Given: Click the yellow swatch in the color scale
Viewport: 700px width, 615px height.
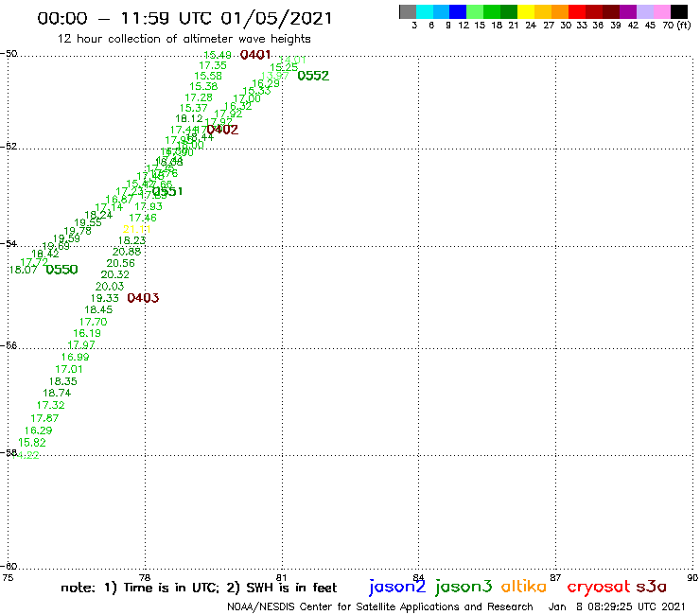Looking at the screenshot, I should tap(526, 11).
